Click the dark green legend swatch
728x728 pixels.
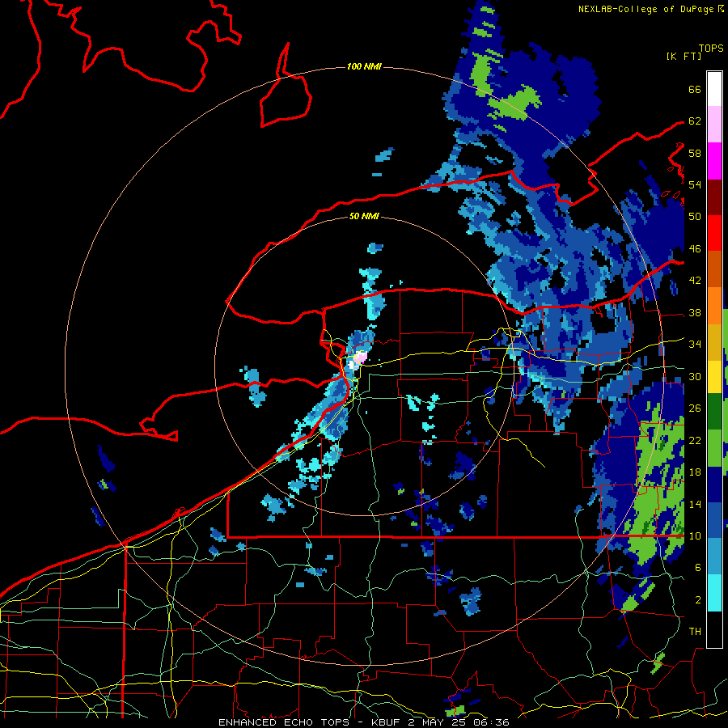coord(714,412)
